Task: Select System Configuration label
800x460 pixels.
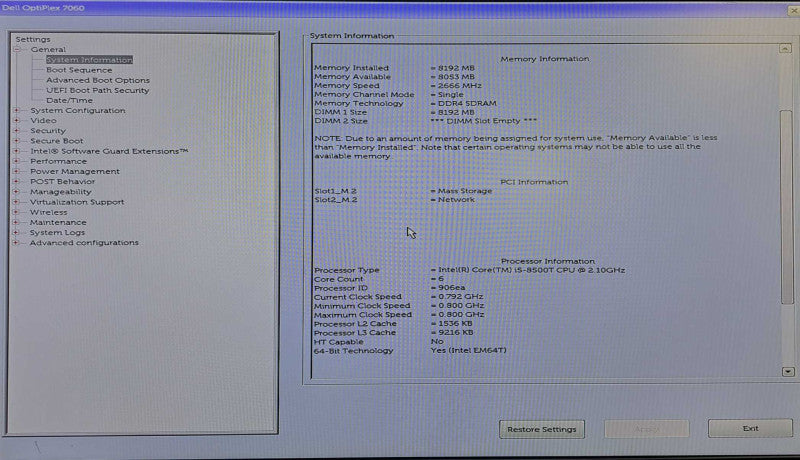Action: [x=78, y=110]
